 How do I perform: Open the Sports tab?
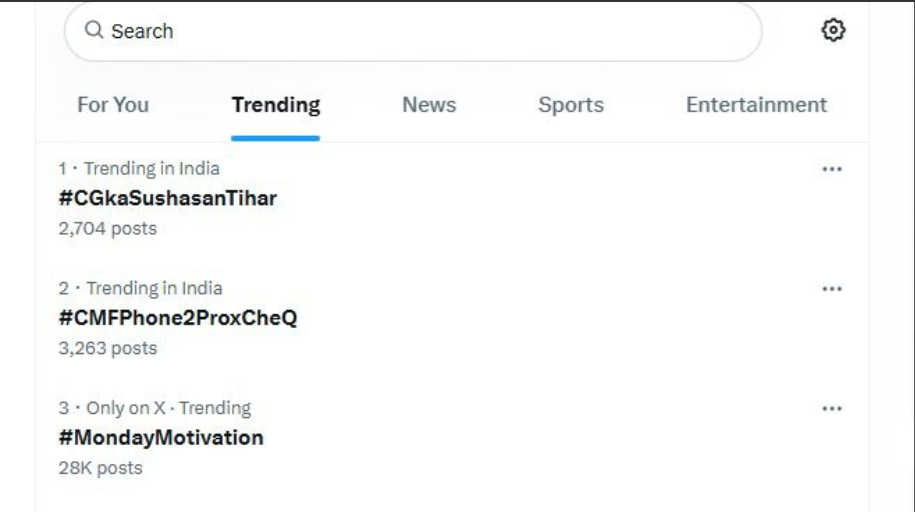(571, 105)
